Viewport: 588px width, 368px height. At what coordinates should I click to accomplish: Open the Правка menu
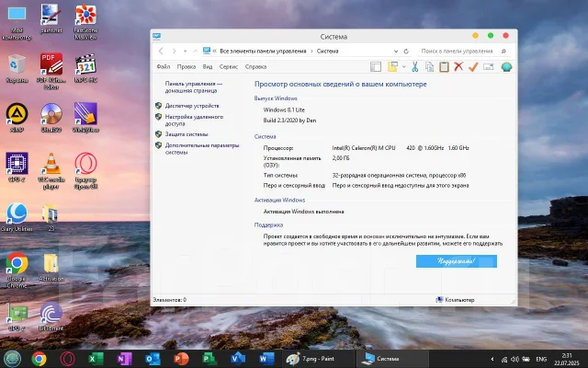(x=187, y=66)
